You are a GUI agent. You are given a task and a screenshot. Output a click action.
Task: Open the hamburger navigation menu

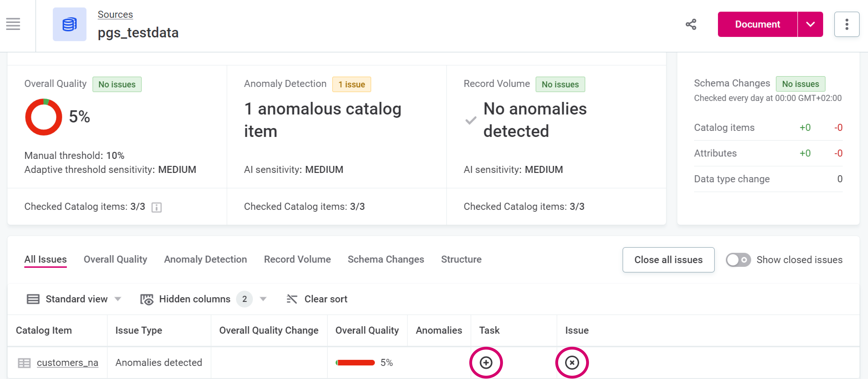pos(13,24)
